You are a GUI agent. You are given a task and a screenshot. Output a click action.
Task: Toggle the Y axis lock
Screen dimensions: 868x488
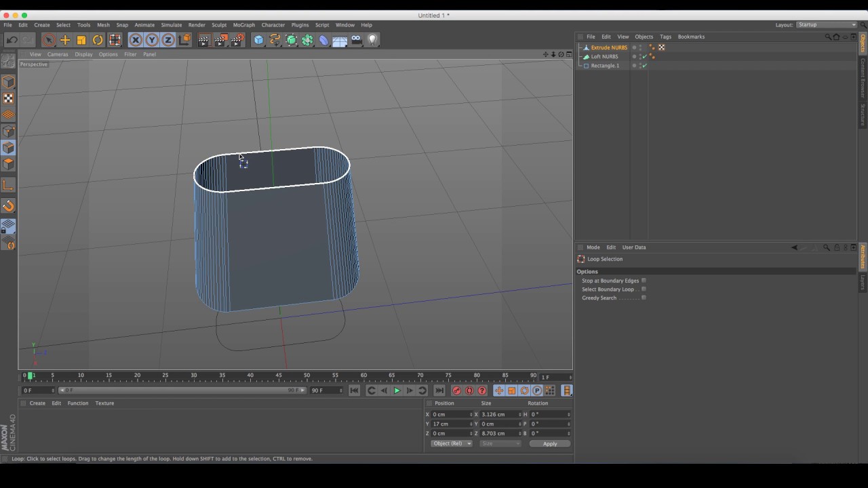pyautogui.click(x=152, y=40)
